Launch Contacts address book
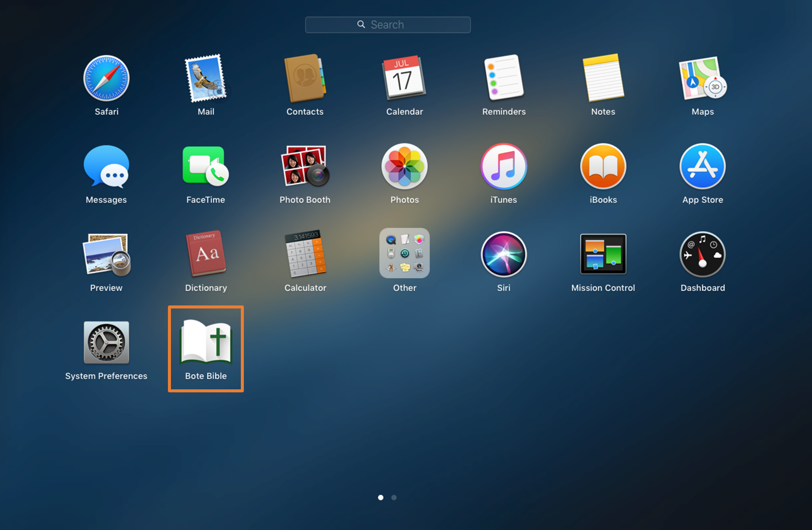The height and width of the screenshot is (530, 812). point(305,78)
